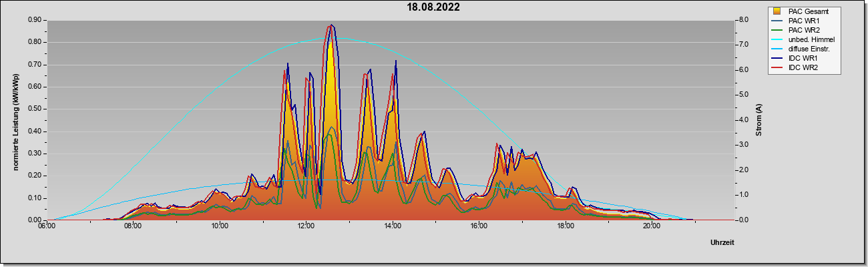Viewport: 868px width, 267px height.
Task: Click the '0.70' left axis value
Action: click(35, 65)
